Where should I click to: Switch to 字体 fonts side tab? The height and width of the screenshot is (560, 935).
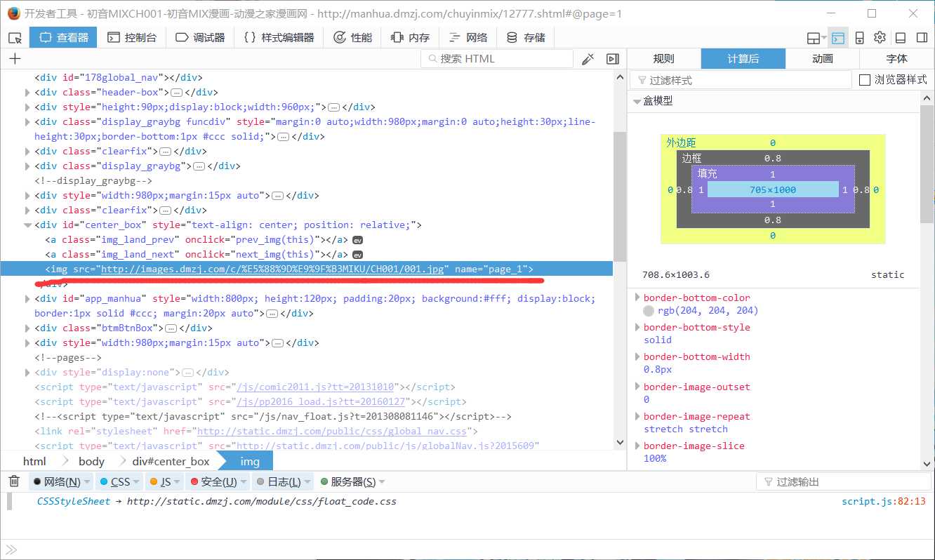(x=896, y=59)
